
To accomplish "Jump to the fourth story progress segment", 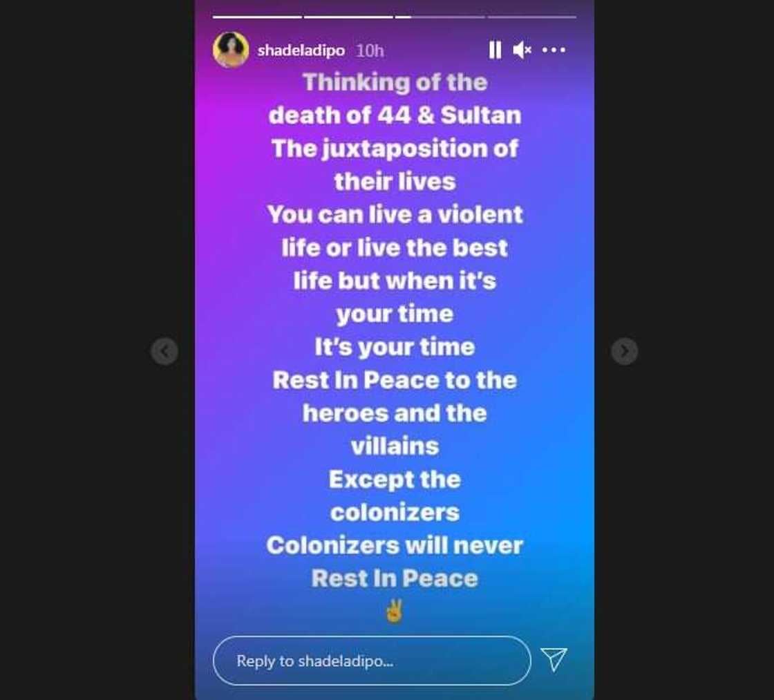I will 531,17.
